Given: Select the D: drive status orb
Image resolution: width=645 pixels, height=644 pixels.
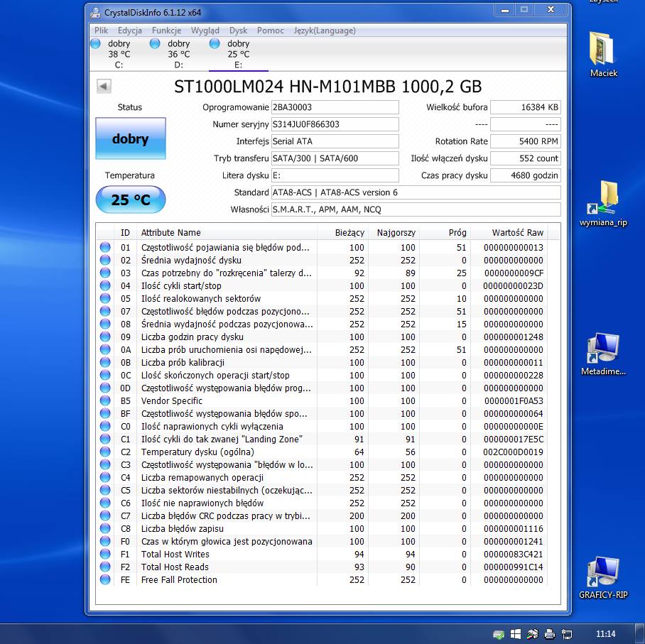Looking at the screenshot, I should point(155,43).
